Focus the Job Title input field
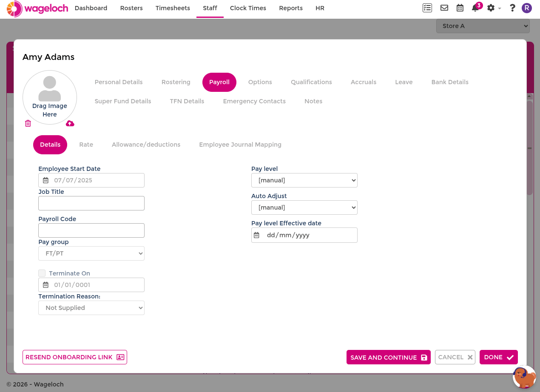This screenshot has width=540, height=392. point(91,203)
